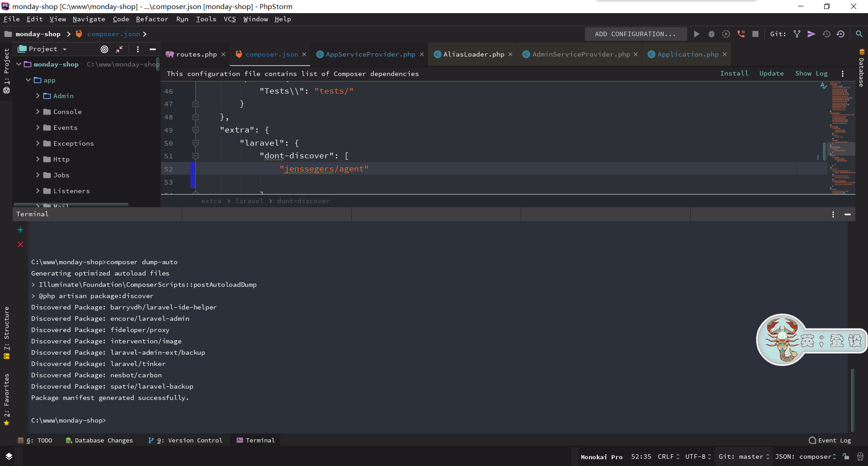Switch to the AppServiceProvider.php tab
The image size is (868, 466).
coord(370,54)
